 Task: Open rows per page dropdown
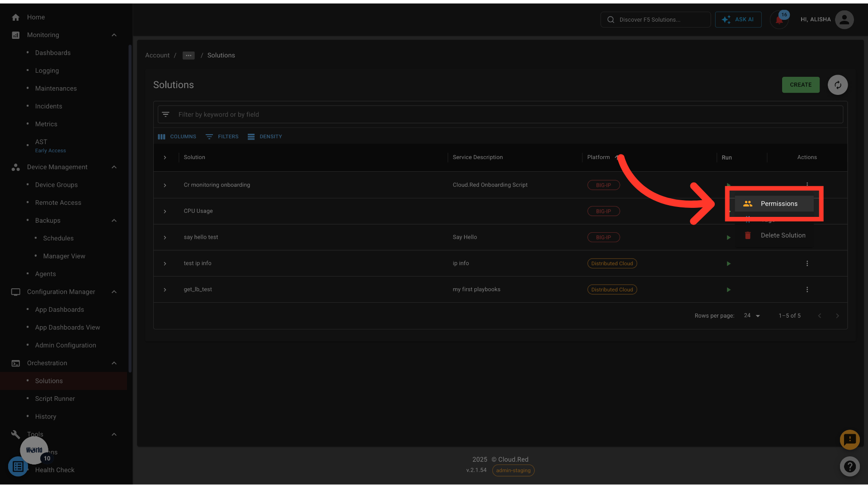(x=752, y=316)
